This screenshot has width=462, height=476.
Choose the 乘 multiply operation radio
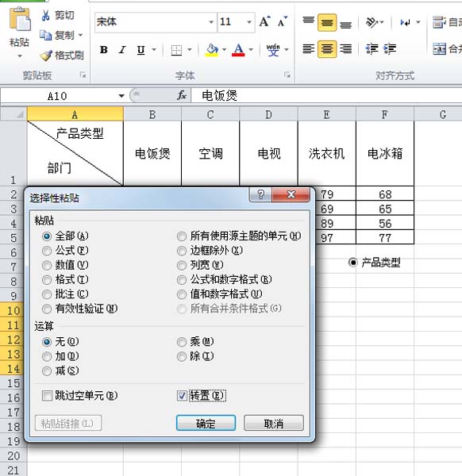[x=182, y=342]
